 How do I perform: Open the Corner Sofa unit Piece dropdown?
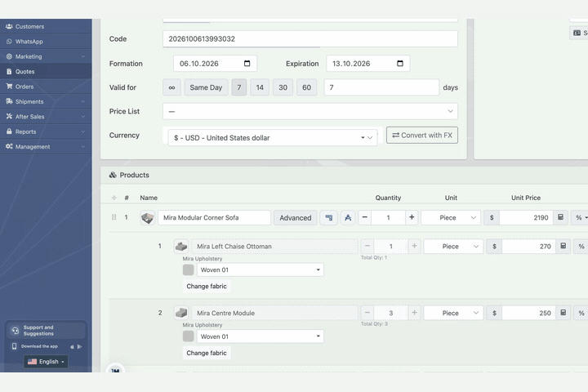click(451, 217)
